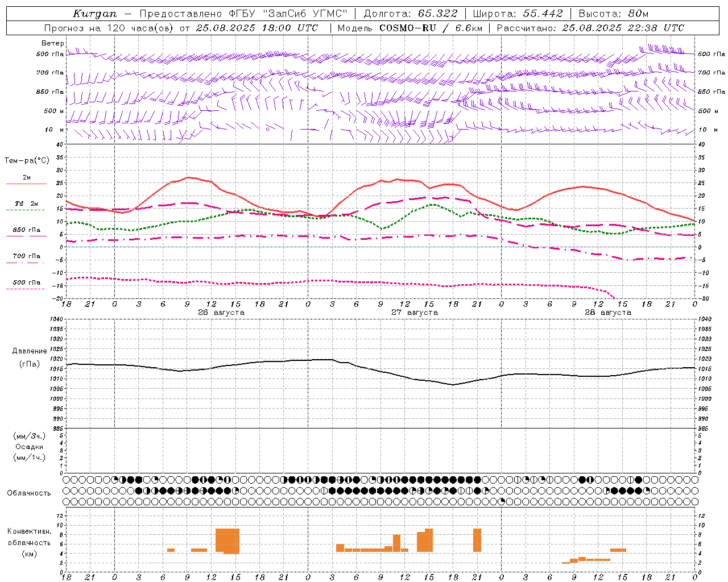Click the 700 гПа temperature legend entry

26,256
